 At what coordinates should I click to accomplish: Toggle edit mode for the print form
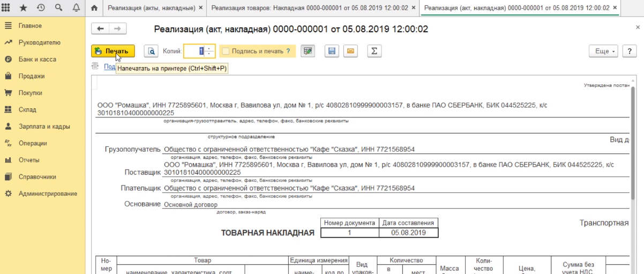pos(308,51)
